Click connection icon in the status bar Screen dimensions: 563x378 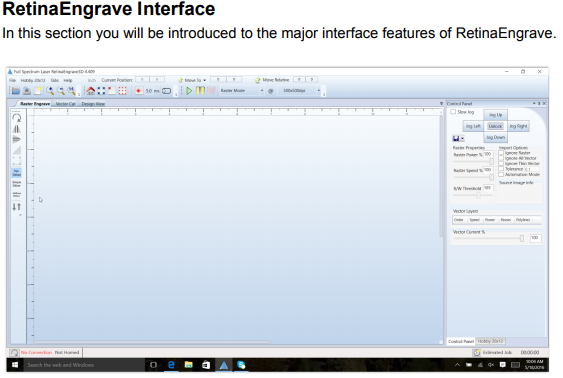[x=14, y=353]
